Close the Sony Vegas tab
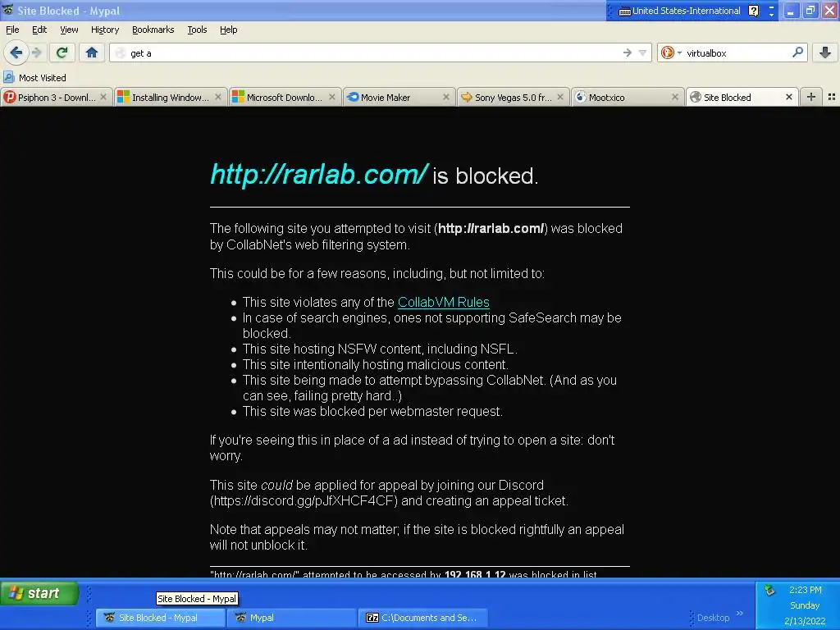 click(560, 97)
